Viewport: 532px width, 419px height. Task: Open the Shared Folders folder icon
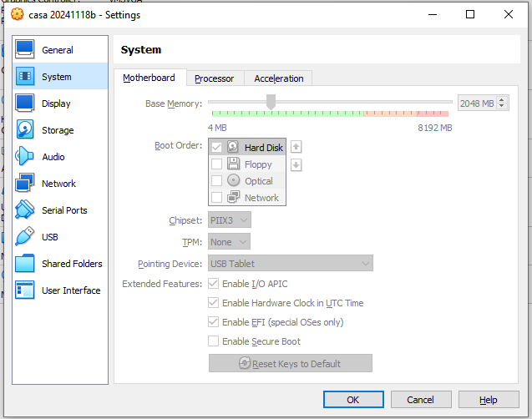(24, 264)
